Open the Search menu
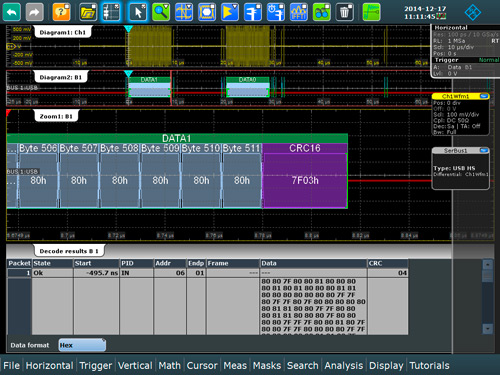The height and width of the screenshot is (375, 500). pyautogui.click(x=303, y=365)
